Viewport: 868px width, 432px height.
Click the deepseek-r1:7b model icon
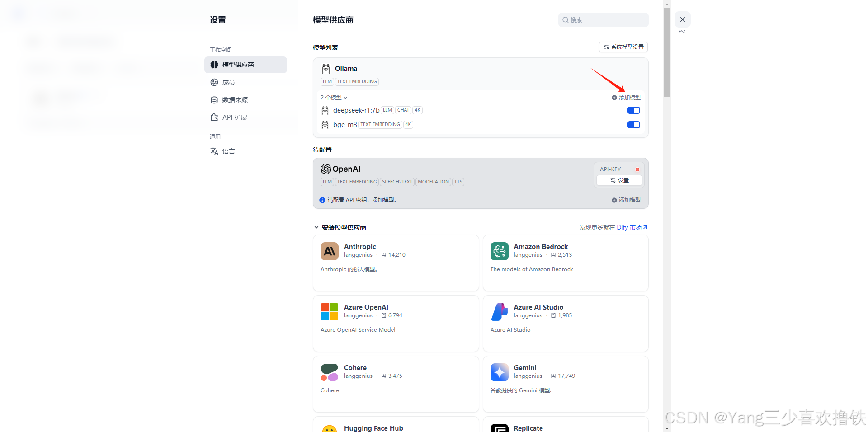[325, 110]
